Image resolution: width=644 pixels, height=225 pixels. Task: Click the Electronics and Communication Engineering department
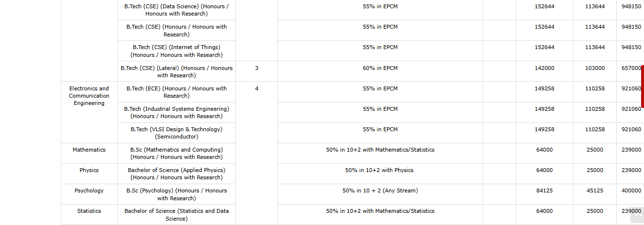[89, 96]
